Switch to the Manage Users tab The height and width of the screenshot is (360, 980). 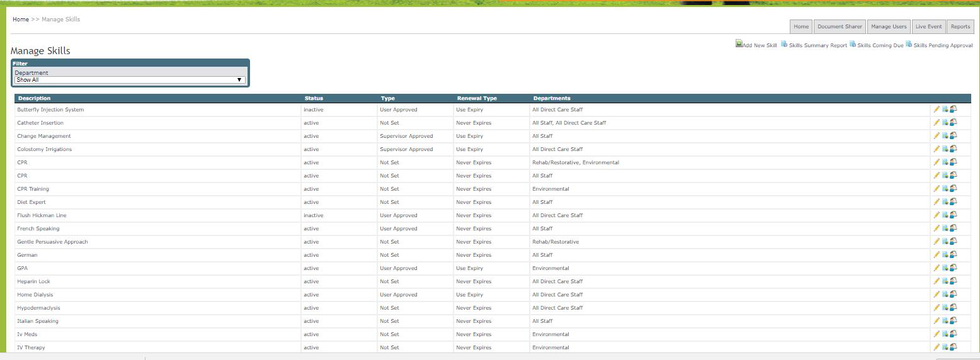coord(889,26)
